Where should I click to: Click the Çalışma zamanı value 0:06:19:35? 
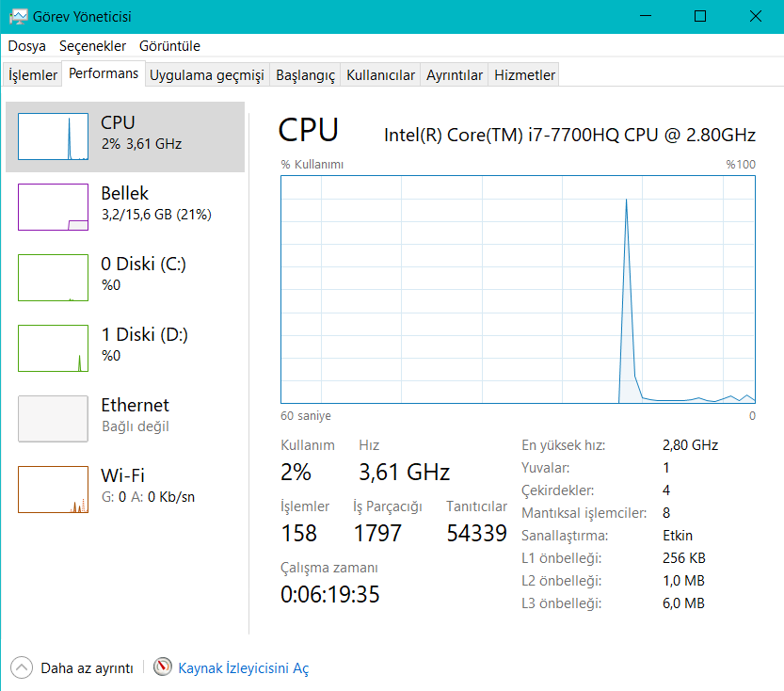330,594
